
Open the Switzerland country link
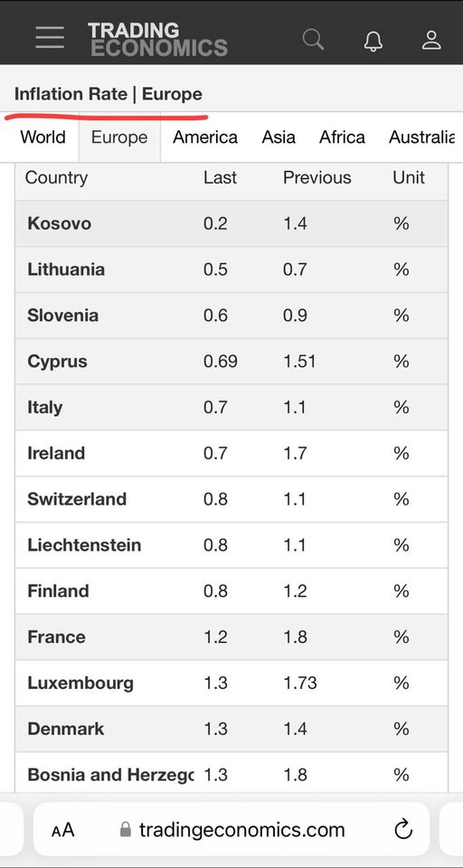(x=77, y=499)
